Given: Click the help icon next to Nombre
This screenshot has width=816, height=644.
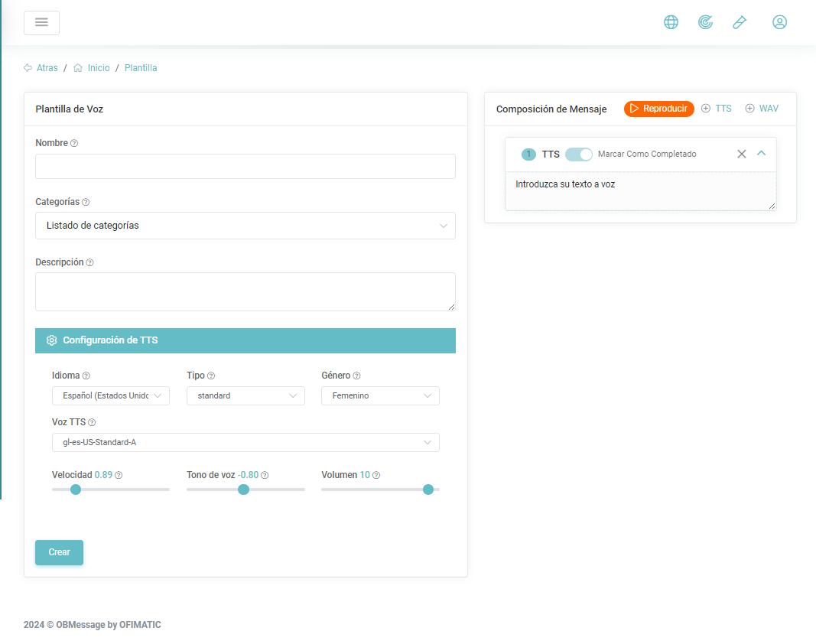Looking at the screenshot, I should click(x=74, y=143).
